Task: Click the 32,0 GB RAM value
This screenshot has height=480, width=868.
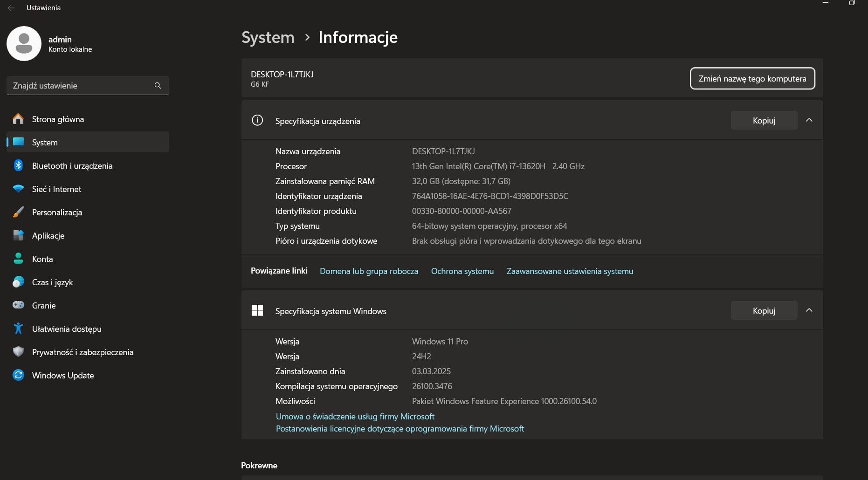Action: [x=461, y=181]
